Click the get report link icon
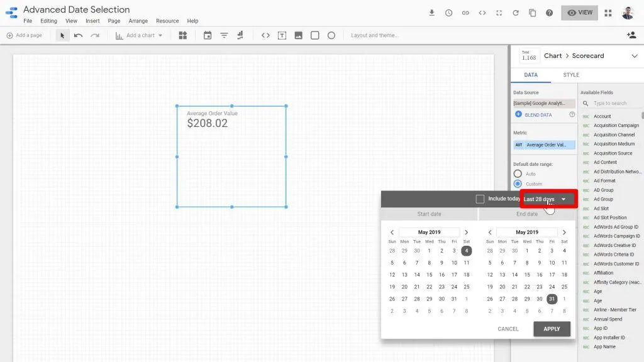644x362 pixels. (465, 13)
